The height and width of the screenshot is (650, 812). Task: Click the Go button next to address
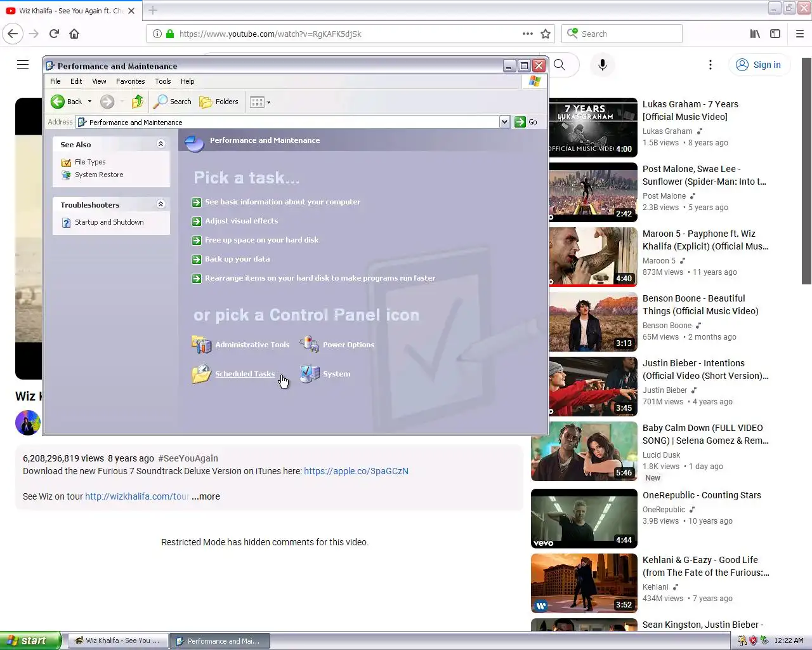(x=527, y=122)
